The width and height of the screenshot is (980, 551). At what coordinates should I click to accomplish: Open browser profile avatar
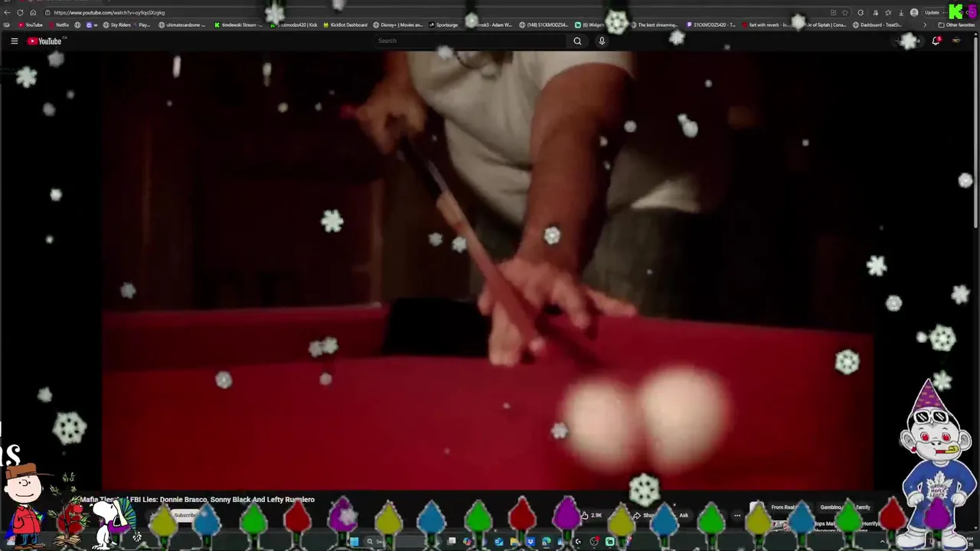[x=914, y=12]
